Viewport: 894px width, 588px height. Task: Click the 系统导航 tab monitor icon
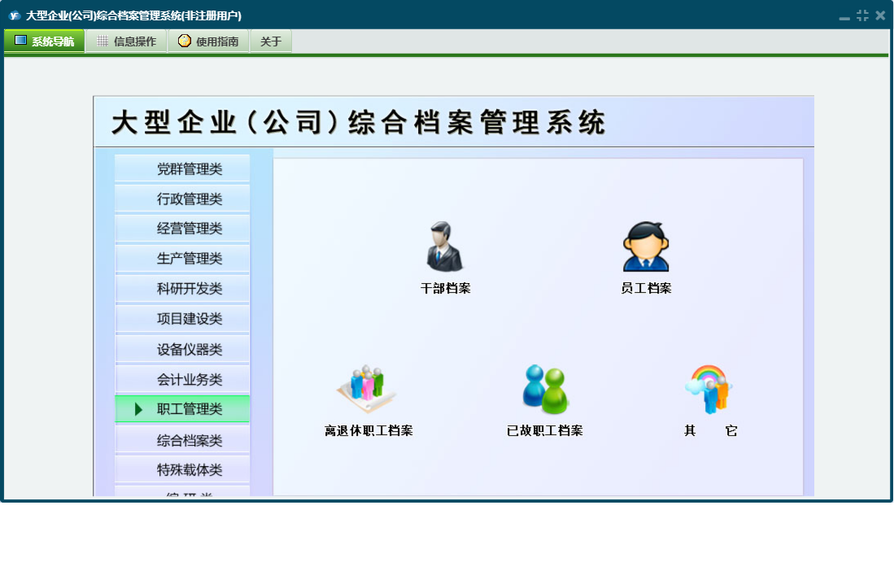[x=20, y=41]
